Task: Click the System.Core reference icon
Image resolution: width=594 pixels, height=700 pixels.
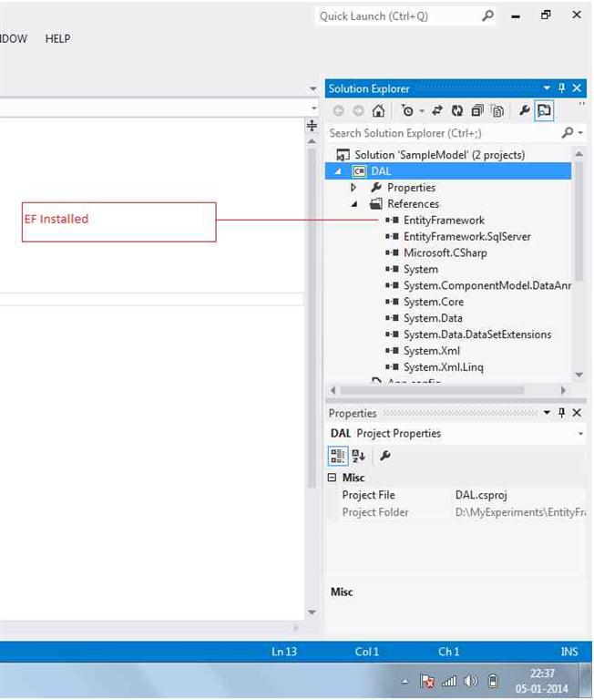Action: coord(392,302)
